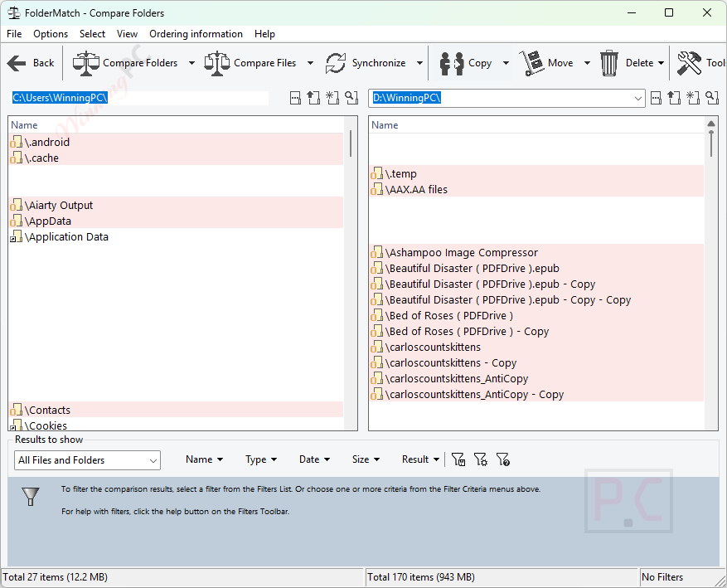Screen dimensions: 727x588
Task: Open the Type filter criteria menu
Action: (x=261, y=459)
